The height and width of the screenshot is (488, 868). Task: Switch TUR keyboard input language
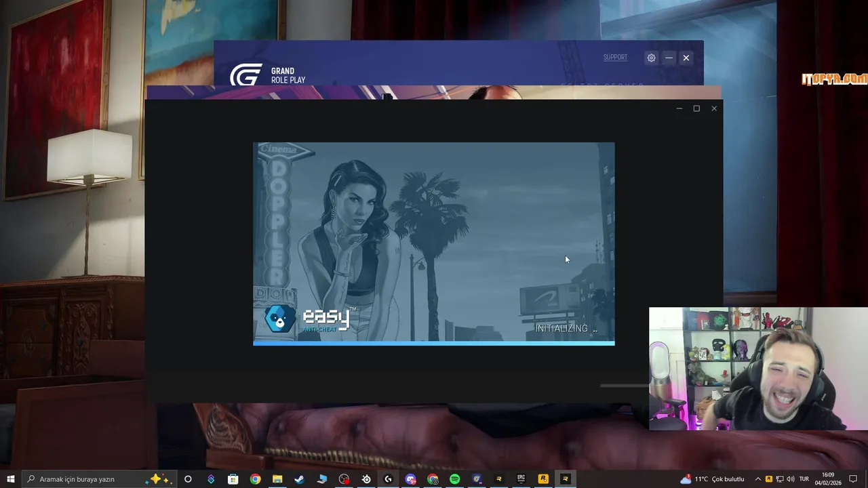coord(804,479)
